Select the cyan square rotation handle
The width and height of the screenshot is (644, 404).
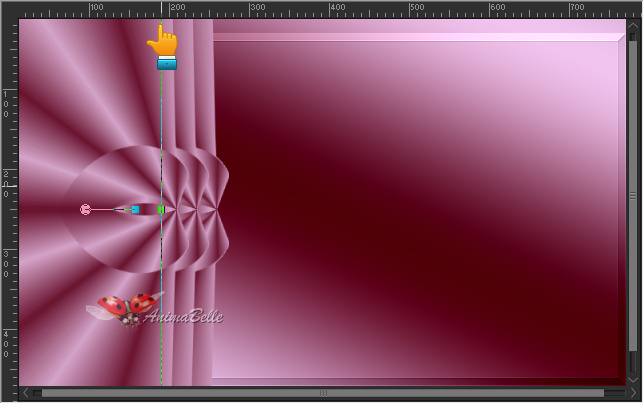[135, 210]
